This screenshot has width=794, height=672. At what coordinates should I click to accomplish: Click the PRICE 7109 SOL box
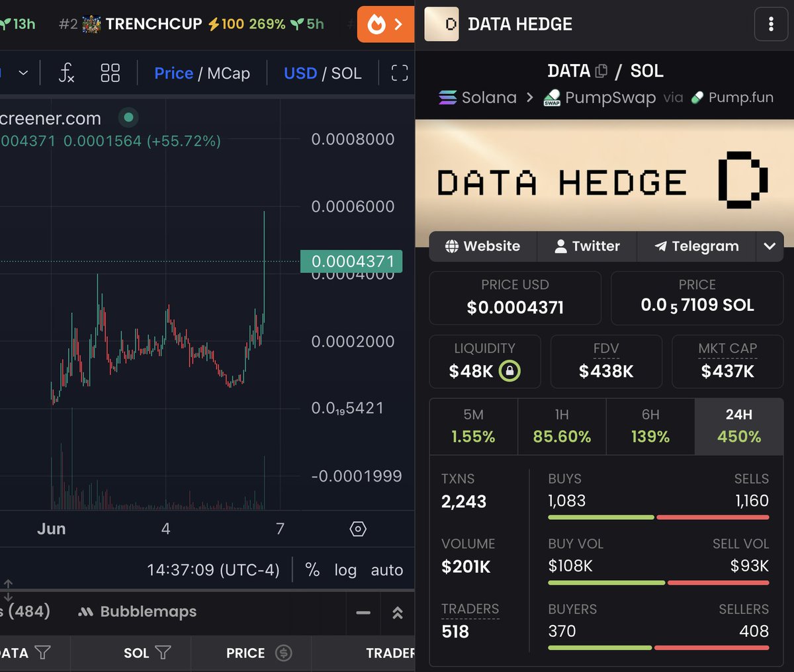pyautogui.click(x=697, y=298)
